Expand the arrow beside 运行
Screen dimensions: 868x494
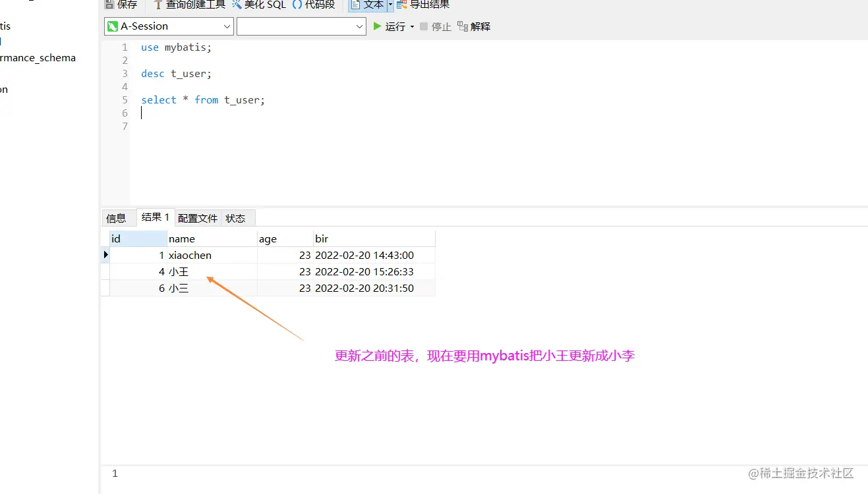[x=413, y=27]
